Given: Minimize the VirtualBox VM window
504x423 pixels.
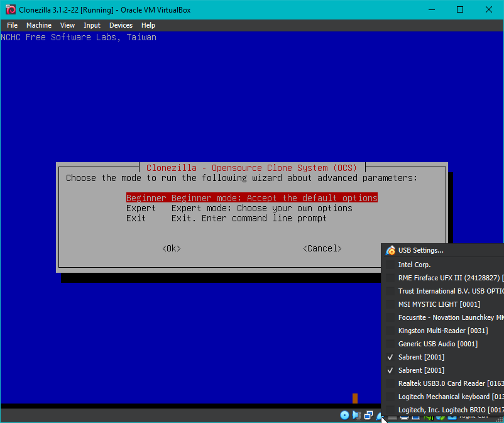Looking at the screenshot, I should 430,9.
